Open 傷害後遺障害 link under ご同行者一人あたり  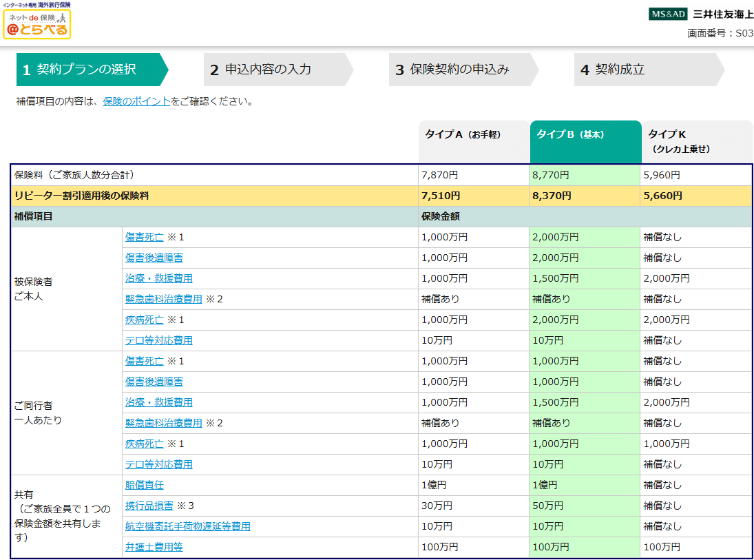pyautogui.click(x=154, y=382)
